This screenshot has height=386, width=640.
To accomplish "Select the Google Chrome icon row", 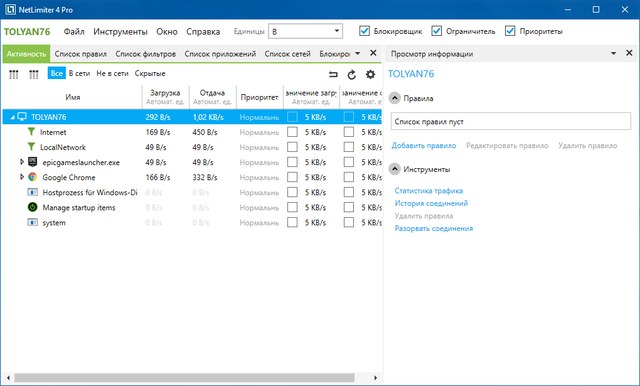I will (x=33, y=177).
